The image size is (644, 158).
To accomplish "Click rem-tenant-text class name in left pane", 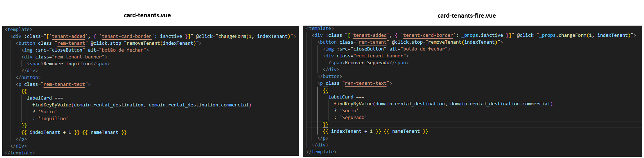I will point(64,84).
